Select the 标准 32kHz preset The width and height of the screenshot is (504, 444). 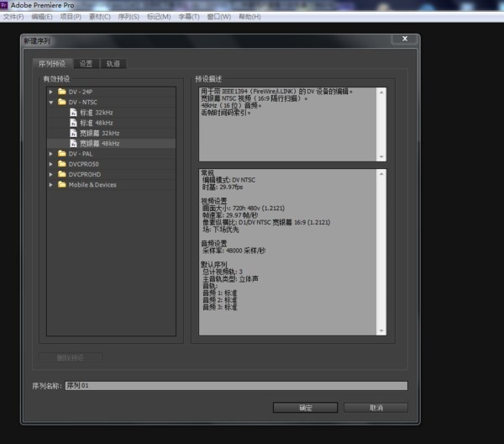click(96, 113)
